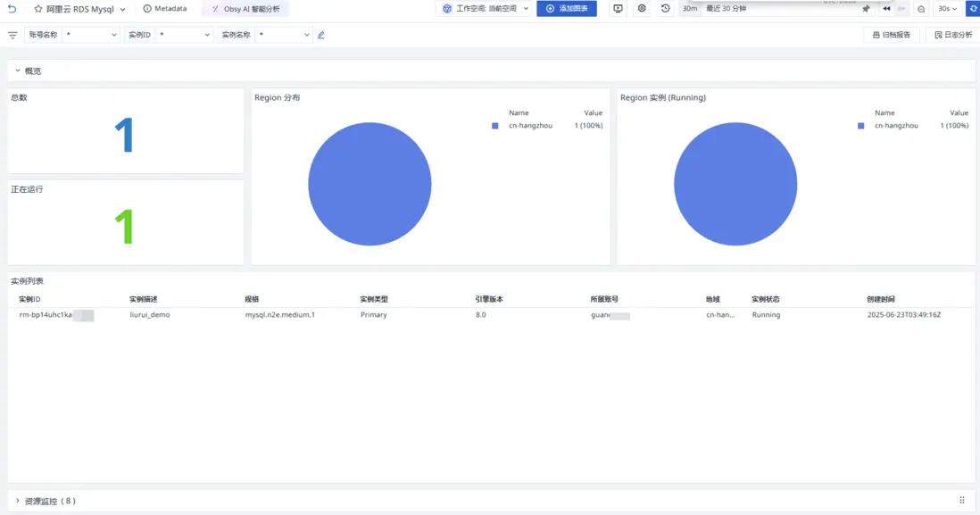Image resolution: width=980 pixels, height=515 pixels.
Task: Star the 阿里云 RDS Mysql dashboard
Action: [38, 9]
